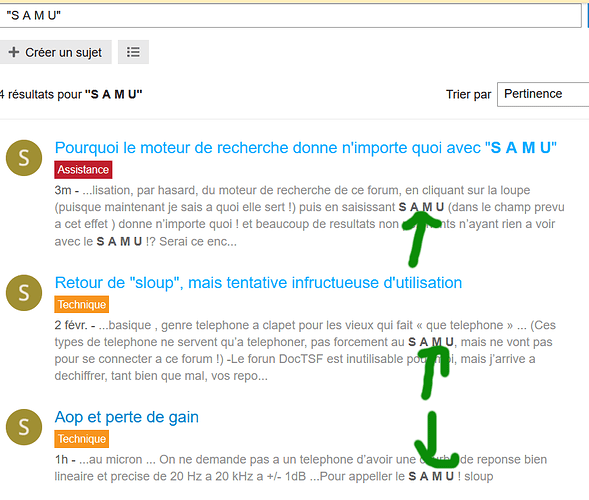Open topic Retour de "sloup"
The width and height of the screenshot is (589, 500).
[258, 282]
